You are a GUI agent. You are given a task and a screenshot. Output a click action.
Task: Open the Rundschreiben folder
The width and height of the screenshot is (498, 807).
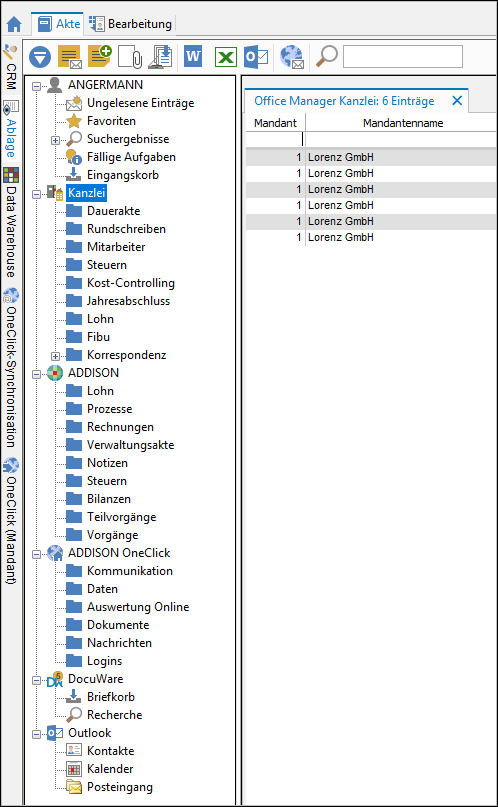127,229
